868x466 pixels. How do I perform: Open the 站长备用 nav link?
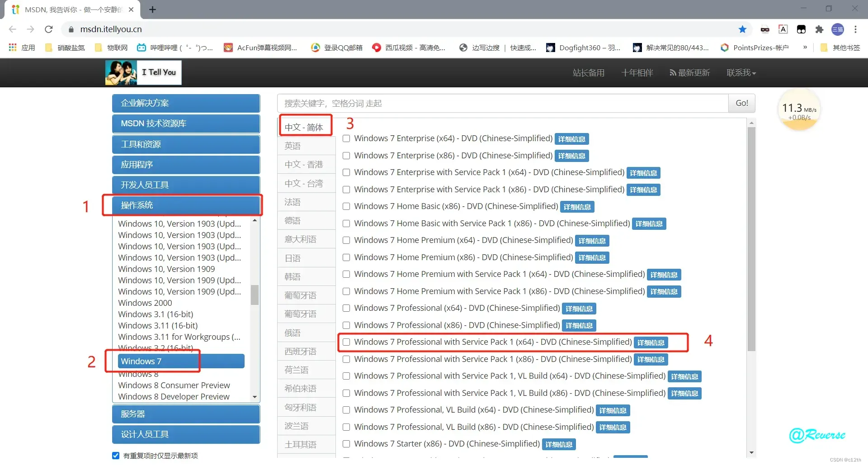[x=589, y=73]
